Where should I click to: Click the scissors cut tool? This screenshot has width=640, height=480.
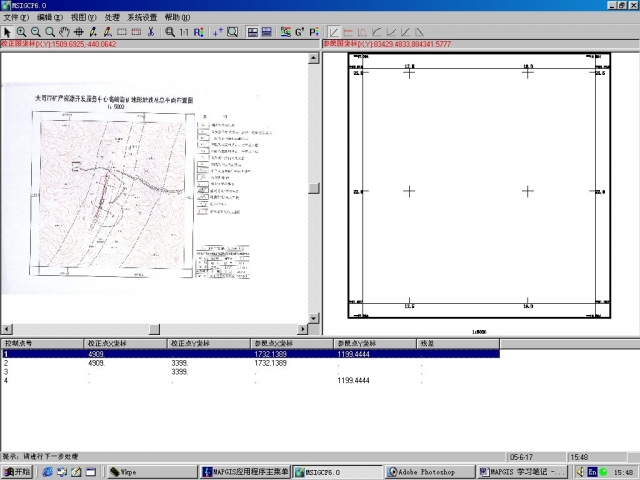tap(150, 32)
